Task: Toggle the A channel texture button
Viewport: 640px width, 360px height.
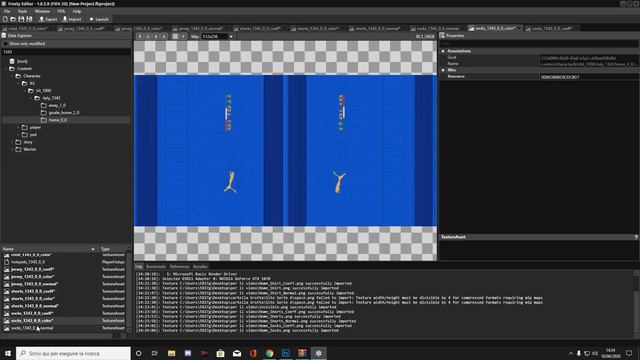Action: click(x=164, y=36)
